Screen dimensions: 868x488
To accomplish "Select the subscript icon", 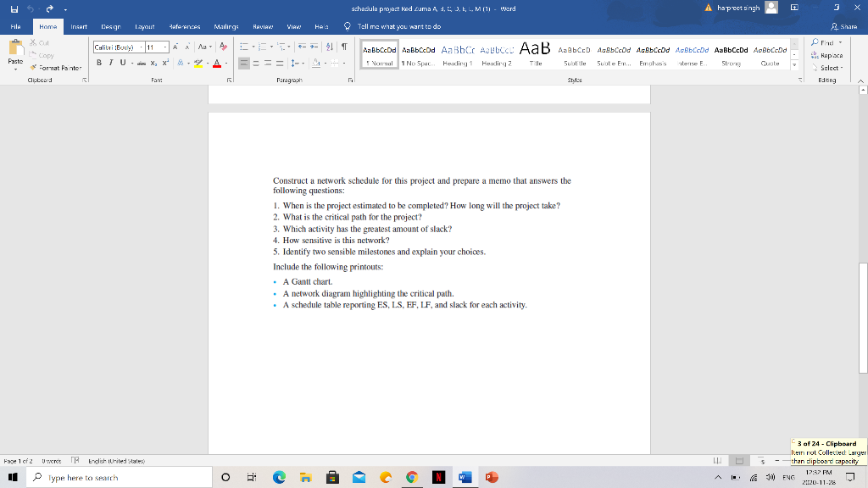I will (x=153, y=62).
